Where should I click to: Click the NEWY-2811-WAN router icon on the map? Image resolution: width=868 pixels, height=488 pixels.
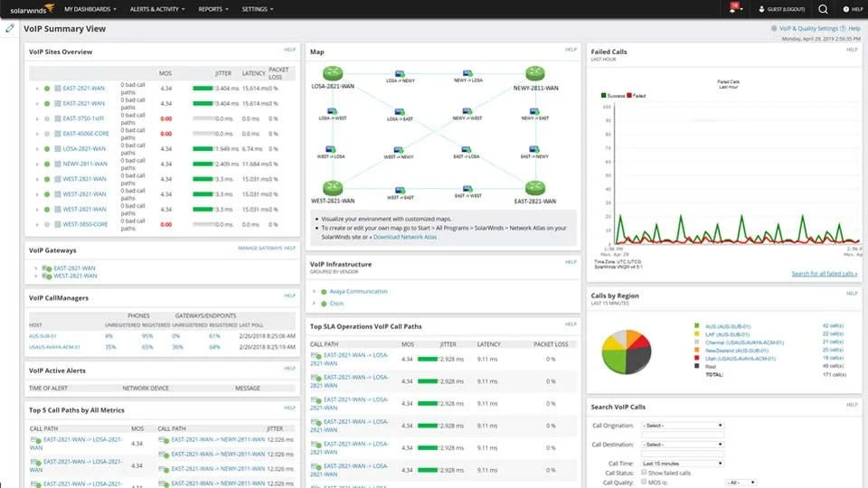533,73
